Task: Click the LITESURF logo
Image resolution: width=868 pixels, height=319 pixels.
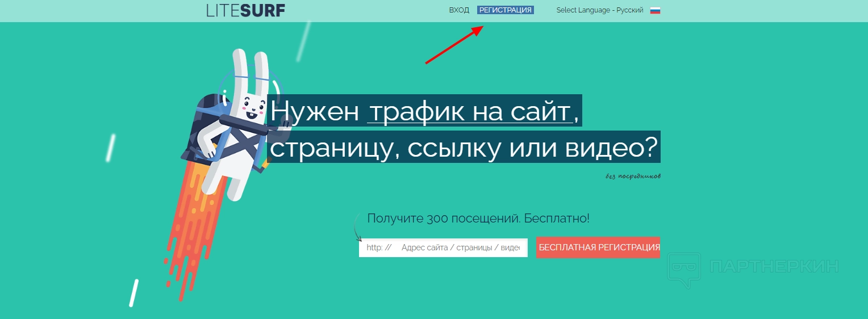Action: pyautogui.click(x=245, y=10)
